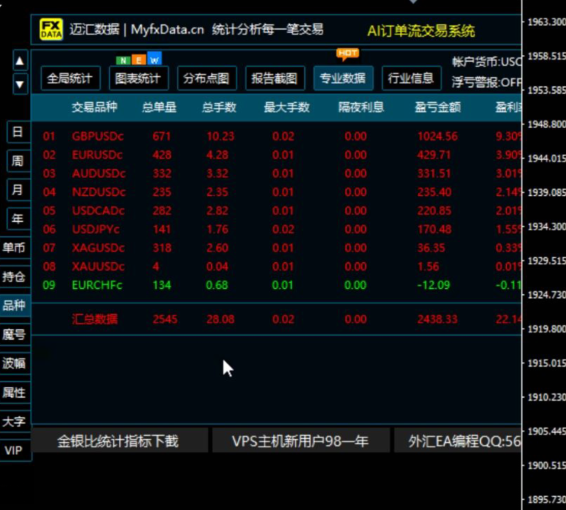Click the blue W badge icon
This screenshot has height=510, width=566.
154,59
